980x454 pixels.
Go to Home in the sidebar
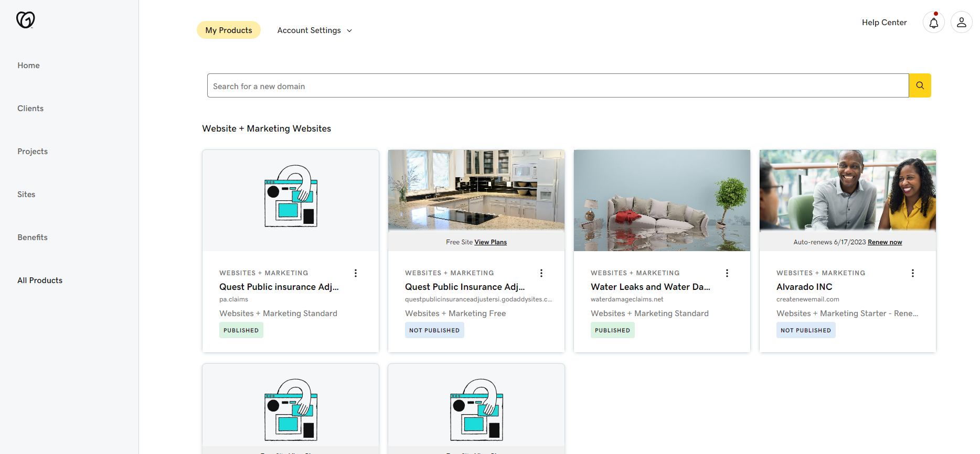click(28, 66)
